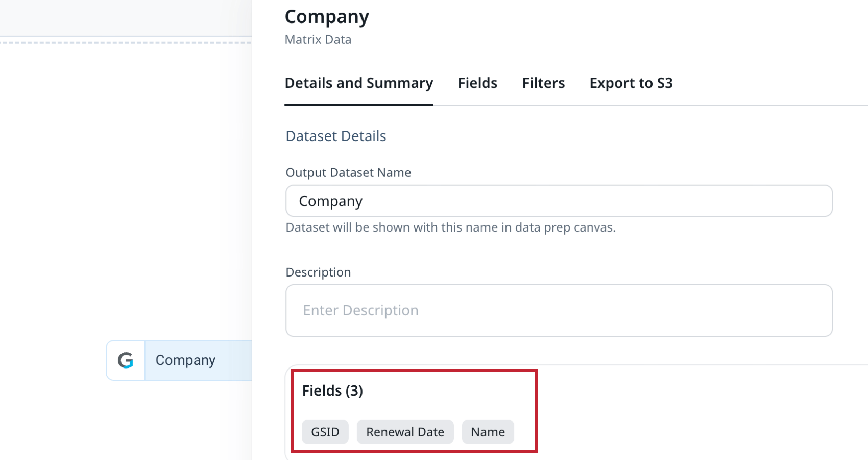The height and width of the screenshot is (460, 868).
Task: Click the Dataset Details section heading
Action: tap(335, 136)
